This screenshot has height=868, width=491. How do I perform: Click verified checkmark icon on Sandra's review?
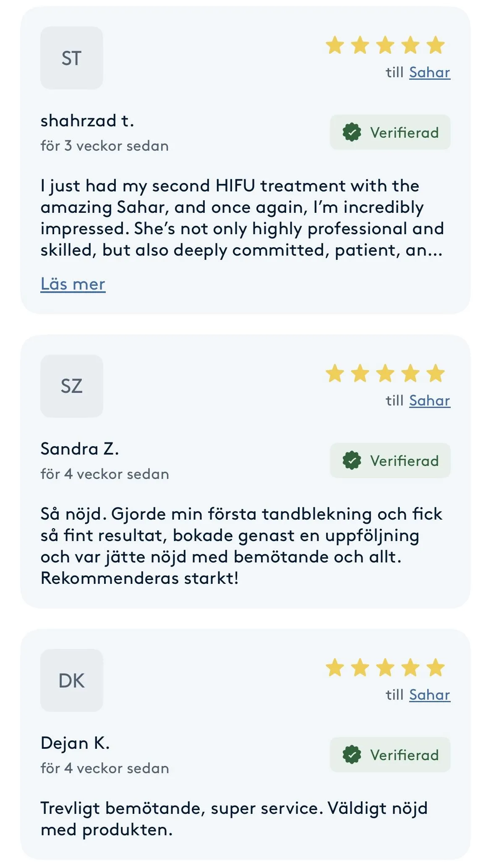coord(352,461)
